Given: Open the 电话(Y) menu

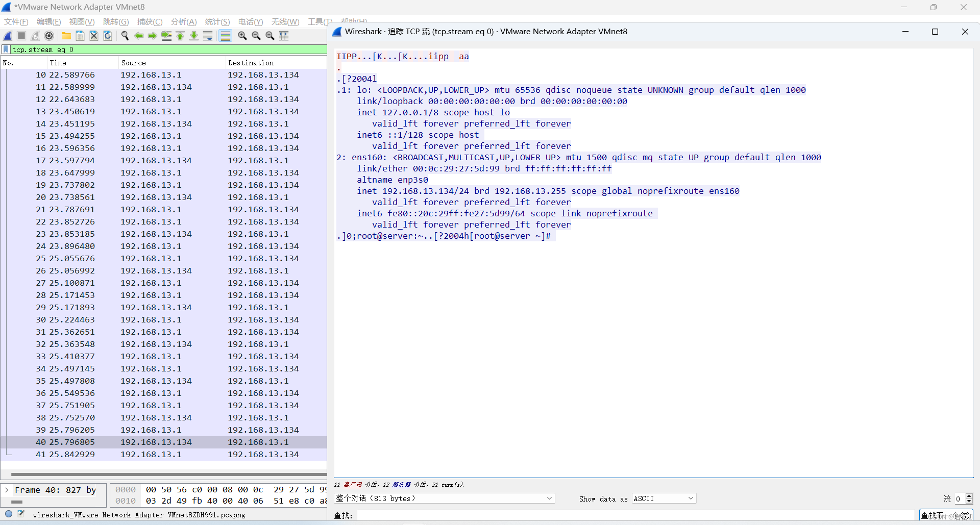Looking at the screenshot, I should coord(251,22).
